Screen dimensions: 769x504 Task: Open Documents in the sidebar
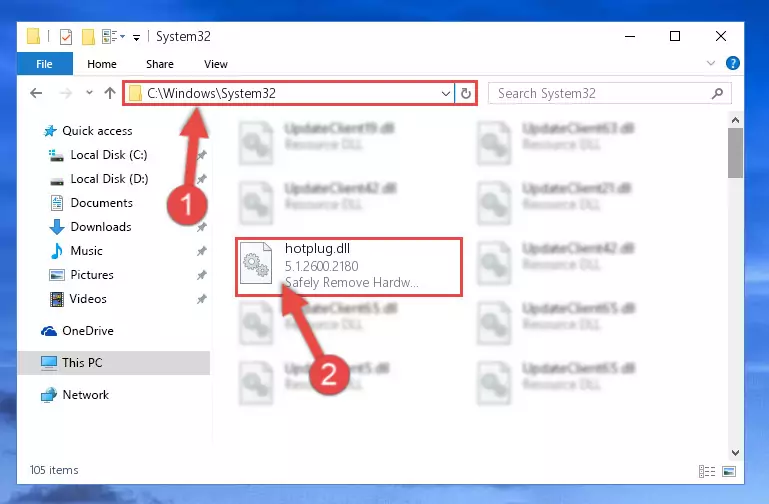pyautogui.click(x=102, y=203)
